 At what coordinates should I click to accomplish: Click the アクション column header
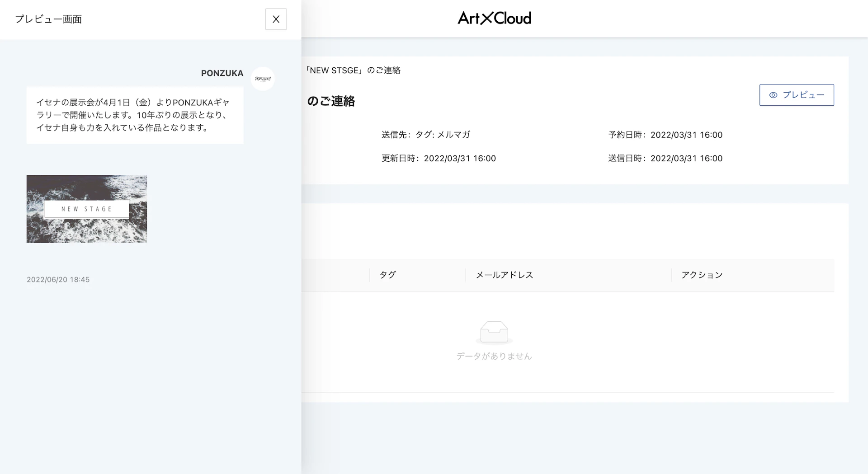[702, 275]
